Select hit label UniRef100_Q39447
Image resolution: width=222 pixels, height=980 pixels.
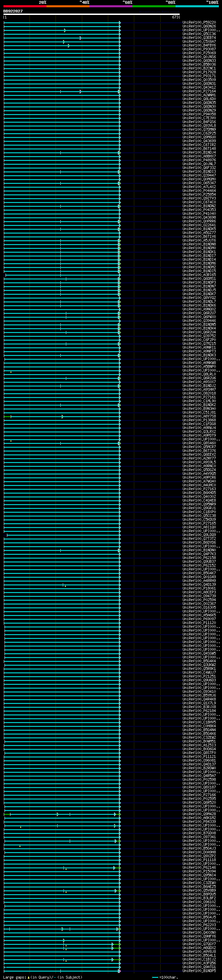click(199, 175)
